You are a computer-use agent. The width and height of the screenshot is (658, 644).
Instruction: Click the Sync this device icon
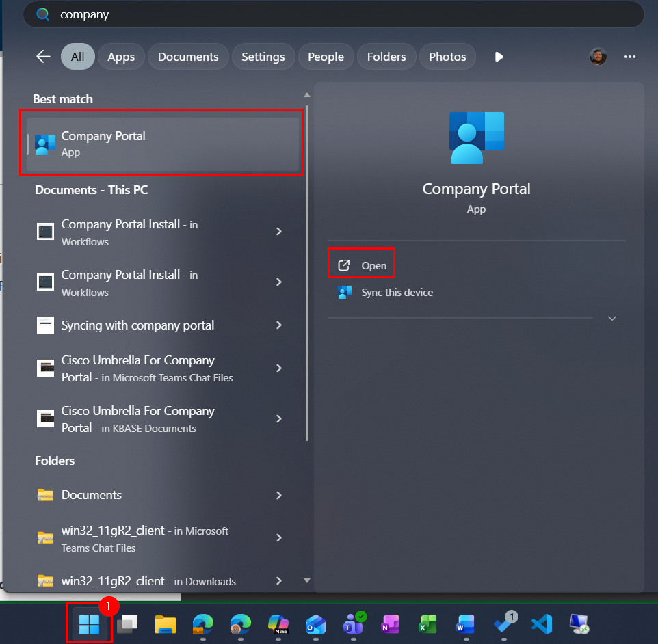[345, 293]
